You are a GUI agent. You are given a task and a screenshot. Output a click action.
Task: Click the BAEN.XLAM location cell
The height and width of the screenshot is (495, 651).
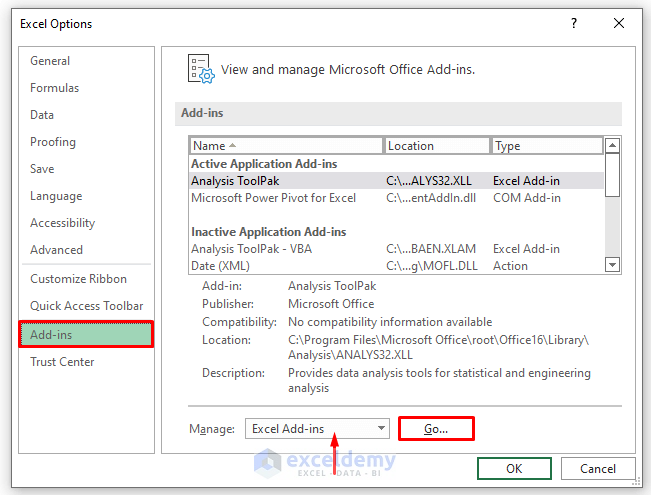431,249
